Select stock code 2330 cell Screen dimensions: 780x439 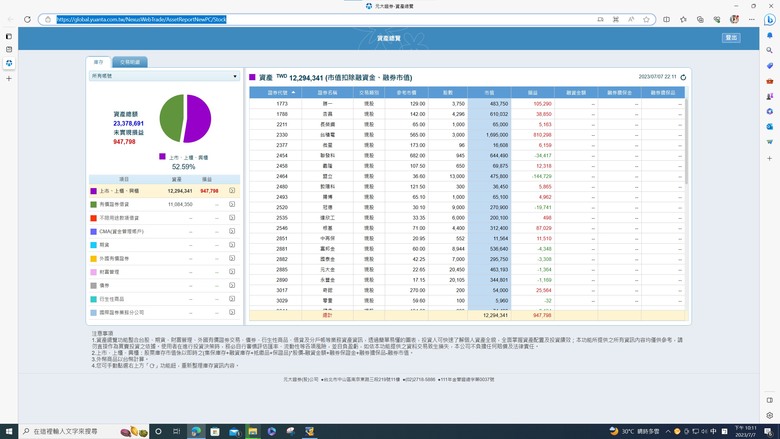tap(282, 135)
